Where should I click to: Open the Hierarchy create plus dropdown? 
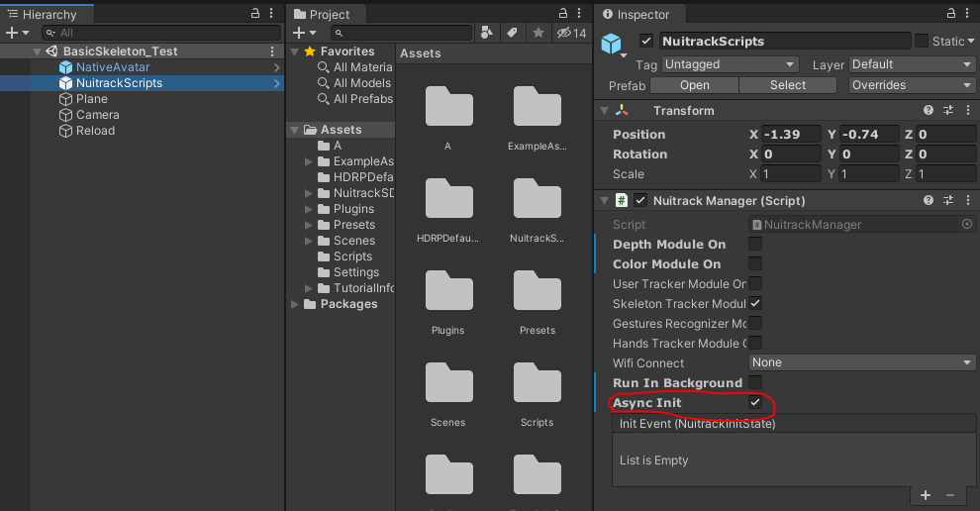[x=17, y=33]
